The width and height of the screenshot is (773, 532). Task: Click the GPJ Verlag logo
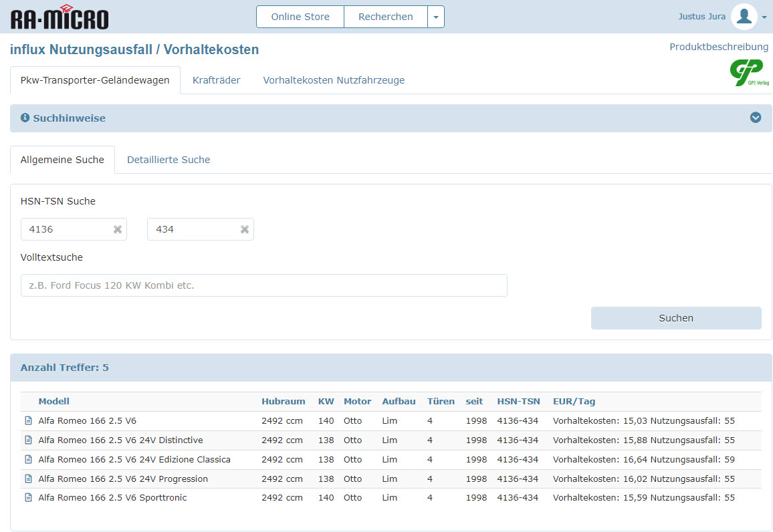750,72
